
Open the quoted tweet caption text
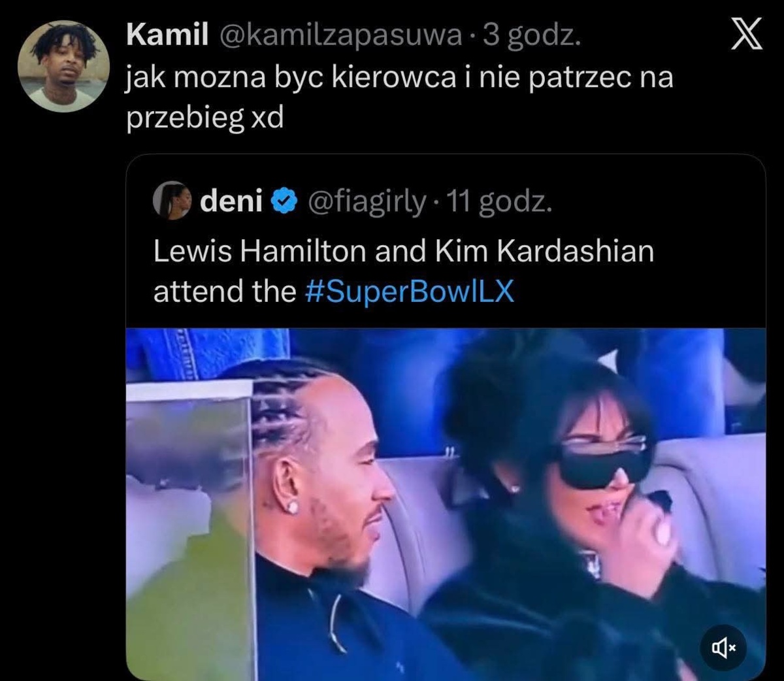click(x=403, y=271)
